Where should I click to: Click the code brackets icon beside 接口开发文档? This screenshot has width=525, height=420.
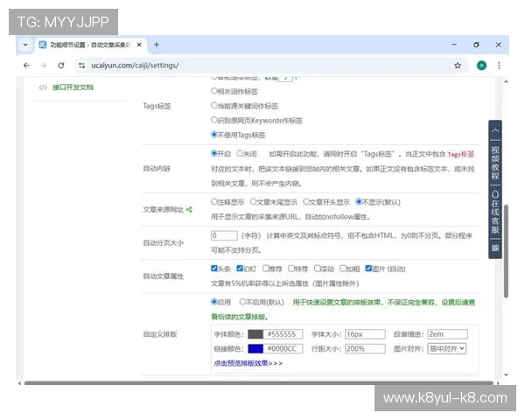[43, 87]
